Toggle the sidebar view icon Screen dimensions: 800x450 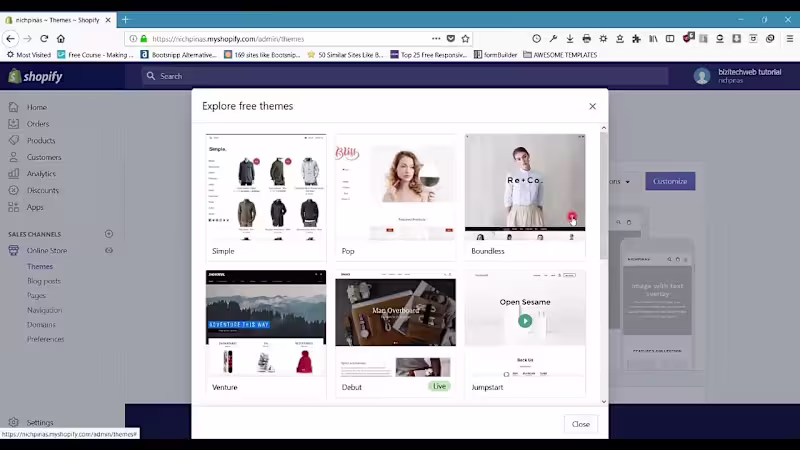(670, 39)
